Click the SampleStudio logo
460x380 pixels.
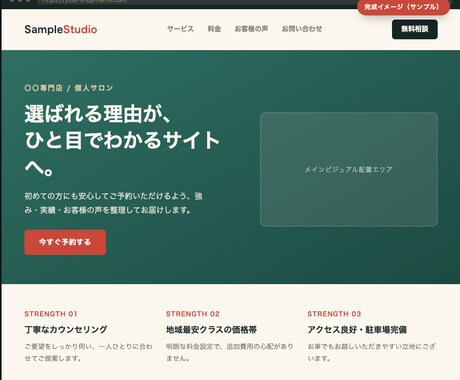(x=61, y=29)
